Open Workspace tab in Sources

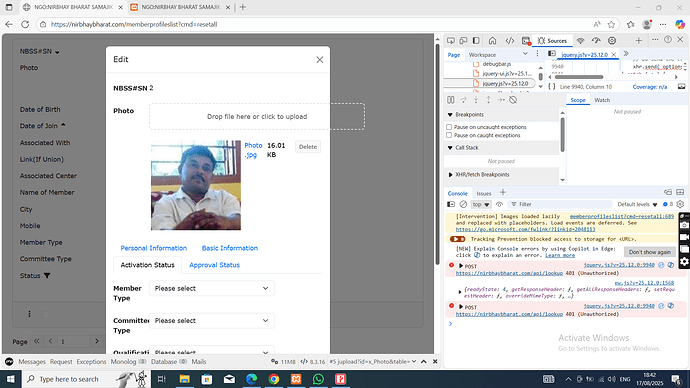click(x=482, y=55)
